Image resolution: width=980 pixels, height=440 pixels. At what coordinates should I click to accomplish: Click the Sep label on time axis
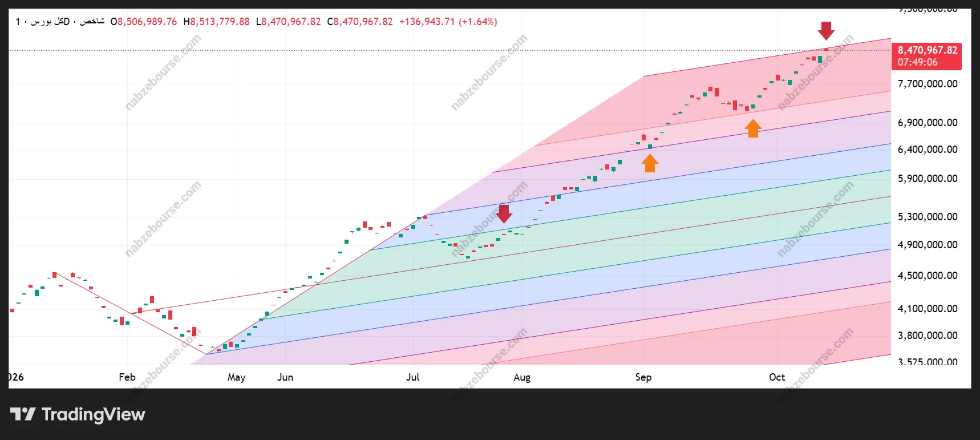pyautogui.click(x=643, y=377)
